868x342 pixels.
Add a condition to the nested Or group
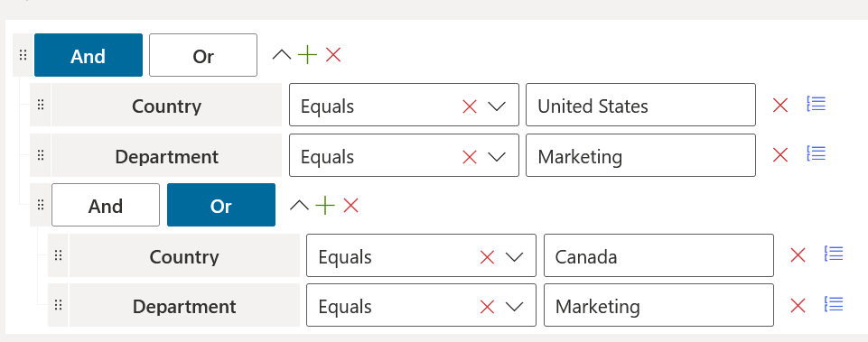coord(325,206)
